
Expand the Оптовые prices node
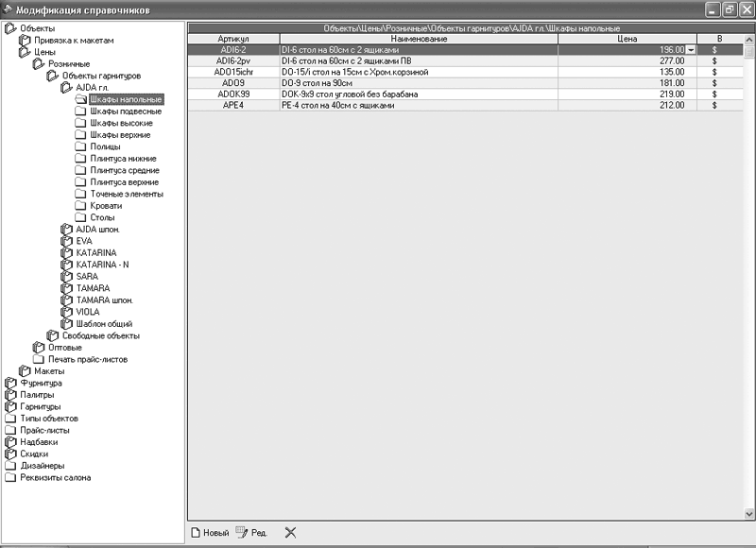pos(39,348)
